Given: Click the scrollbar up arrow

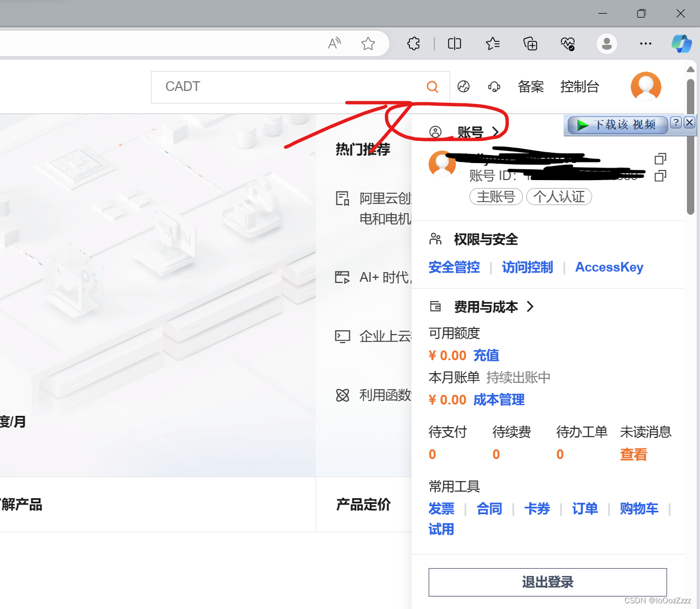Looking at the screenshot, I should [691, 69].
